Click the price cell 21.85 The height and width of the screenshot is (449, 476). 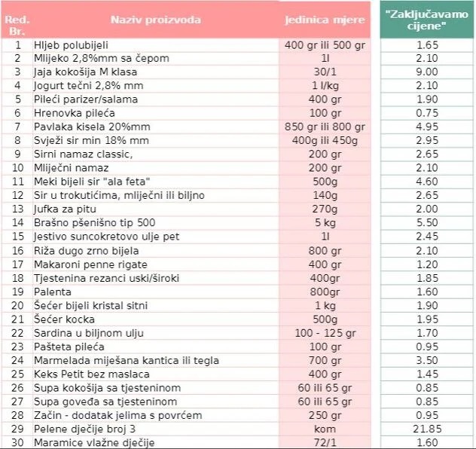tap(426, 429)
